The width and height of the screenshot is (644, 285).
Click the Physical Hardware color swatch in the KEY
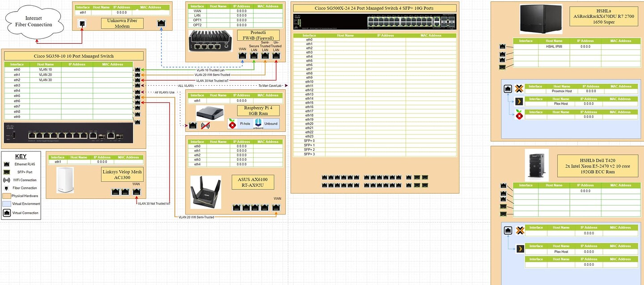coord(6,196)
